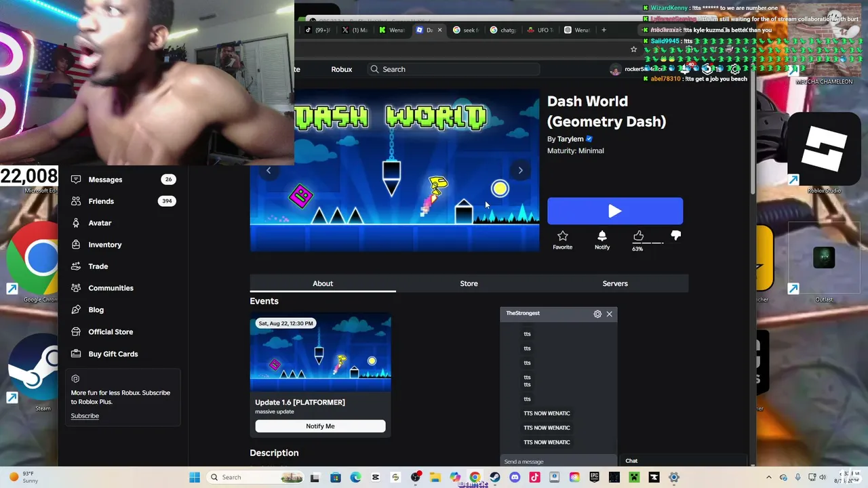Open Tarylem creator profile link
Image resolution: width=868 pixels, height=488 pixels.
570,139
